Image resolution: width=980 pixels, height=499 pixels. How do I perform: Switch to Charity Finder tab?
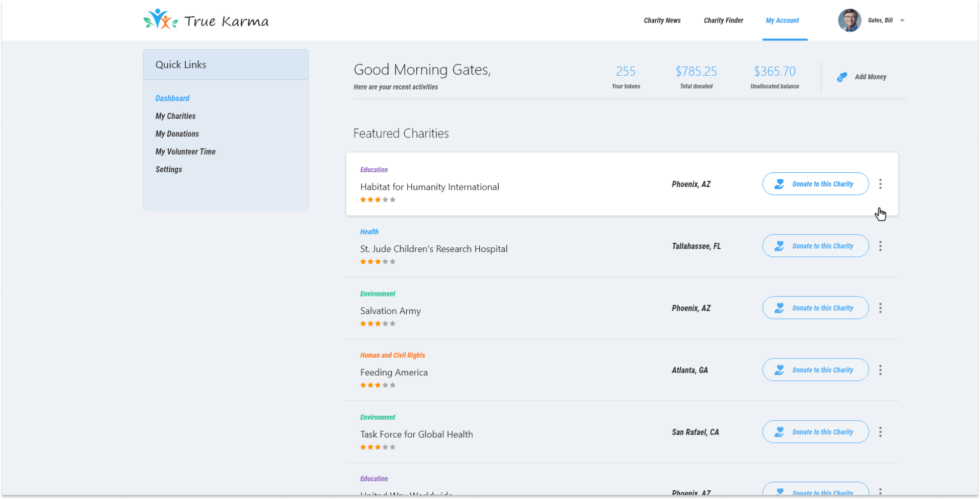(723, 20)
